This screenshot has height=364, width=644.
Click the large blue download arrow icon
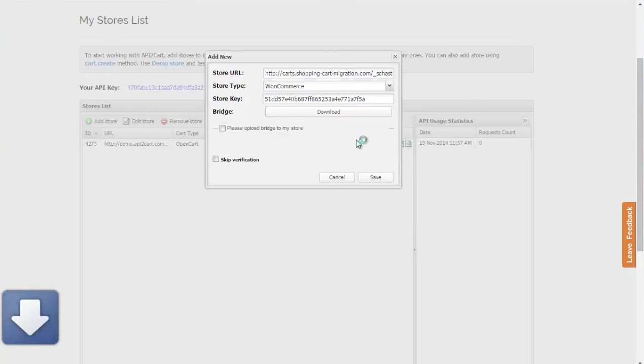[x=30, y=317]
